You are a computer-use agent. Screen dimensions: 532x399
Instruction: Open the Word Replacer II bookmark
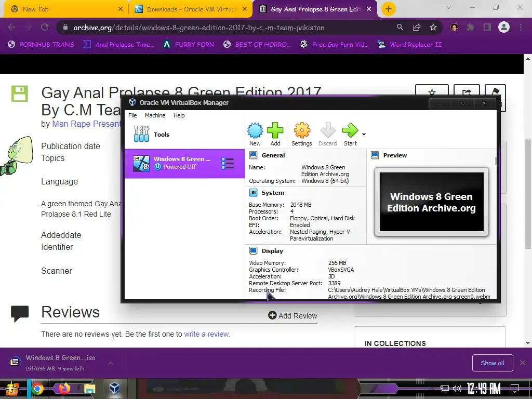tap(410, 45)
